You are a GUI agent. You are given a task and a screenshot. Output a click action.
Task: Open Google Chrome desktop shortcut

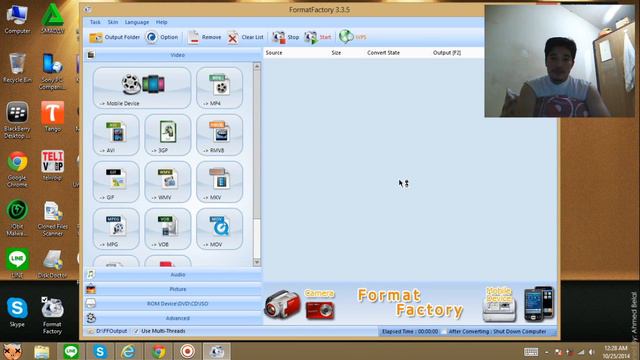pyautogui.click(x=17, y=169)
